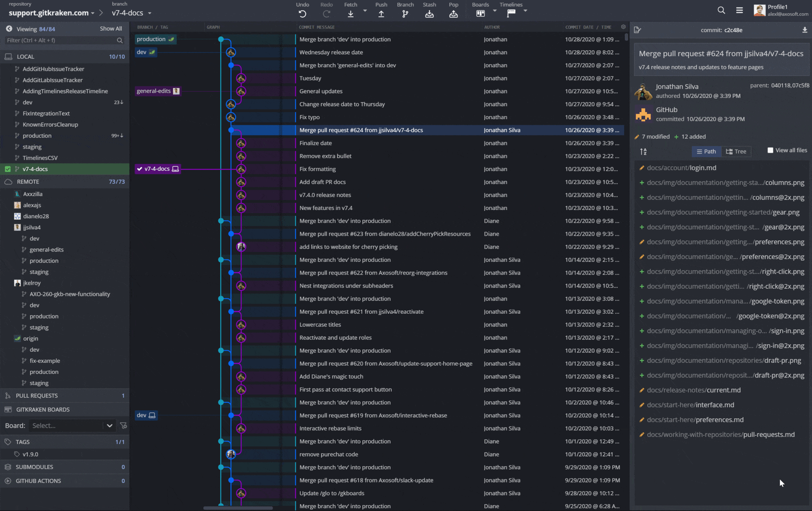The height and width of the screenshot is (511, 812).
Task: Open the search magnifier in top bar
Action: [721, 10]
